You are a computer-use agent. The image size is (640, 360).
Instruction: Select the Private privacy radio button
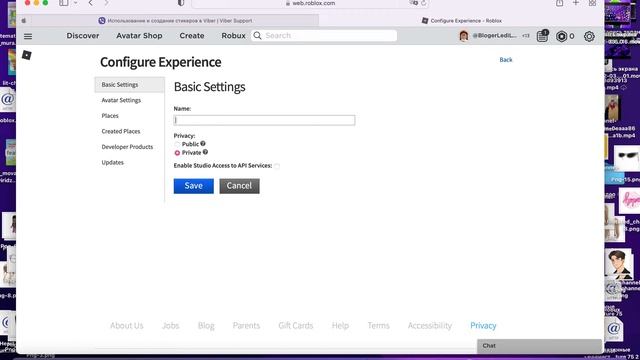(x=177, y=153)
